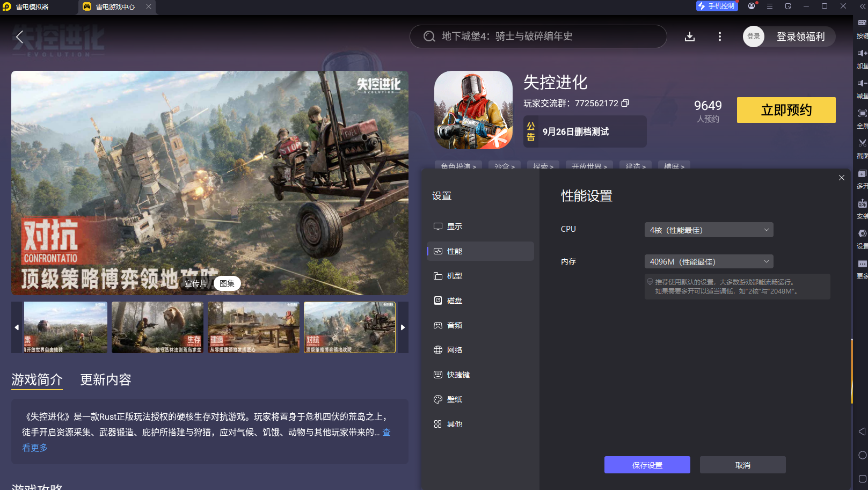Screen dimensions: 868x490
Task: Select the 图集 gallery toggle
Action: pos(227,283)
